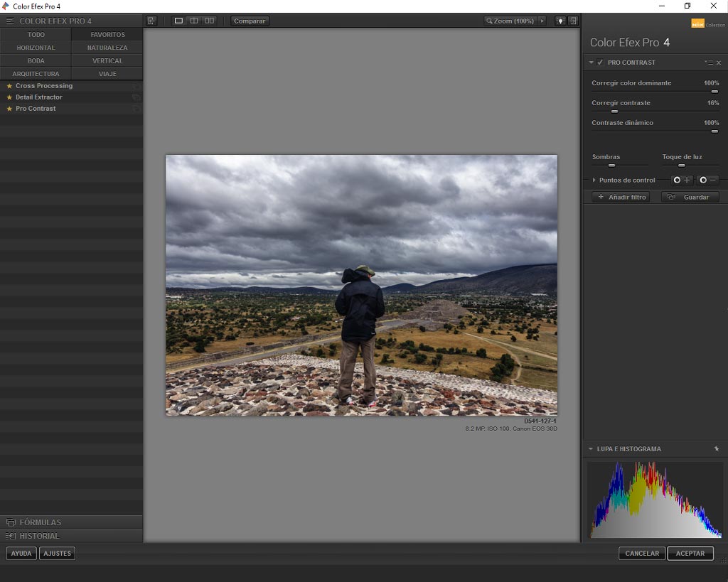
Task: Click the AJUSTES button
Action: (57, 554)
